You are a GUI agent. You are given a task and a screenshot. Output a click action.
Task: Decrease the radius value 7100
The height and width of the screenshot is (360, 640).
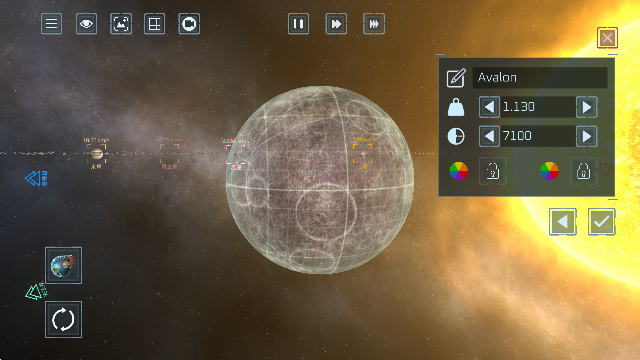[489, 136]
